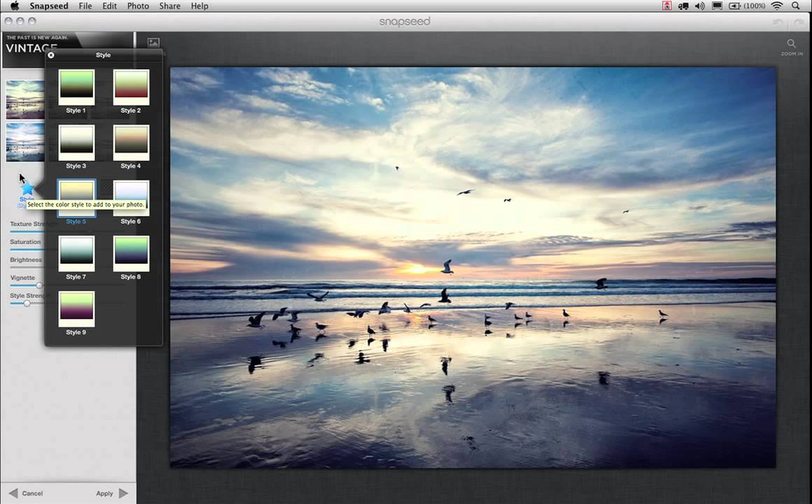
Task: Click the Apply button
Action: (104, 493)
